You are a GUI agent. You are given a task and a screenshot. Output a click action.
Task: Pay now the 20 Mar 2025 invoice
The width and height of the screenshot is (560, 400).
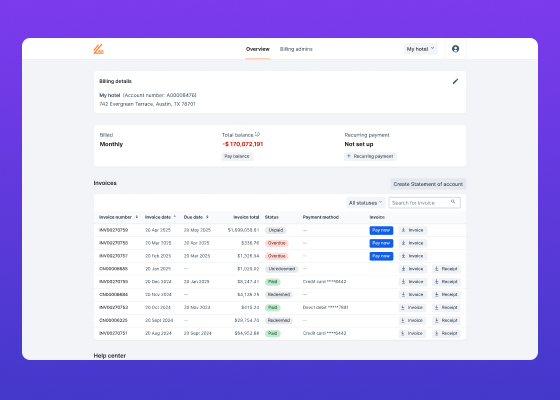[x=381, y=243]
